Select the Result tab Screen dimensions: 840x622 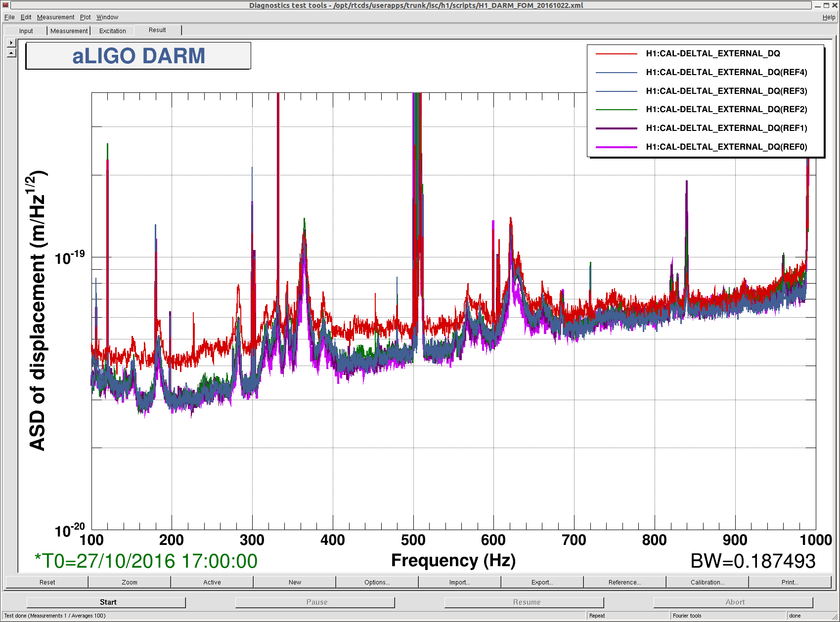click(157, 30)
